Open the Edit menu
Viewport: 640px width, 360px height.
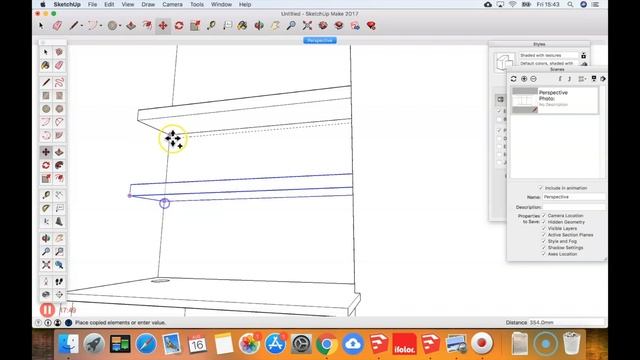pos(109,4)
